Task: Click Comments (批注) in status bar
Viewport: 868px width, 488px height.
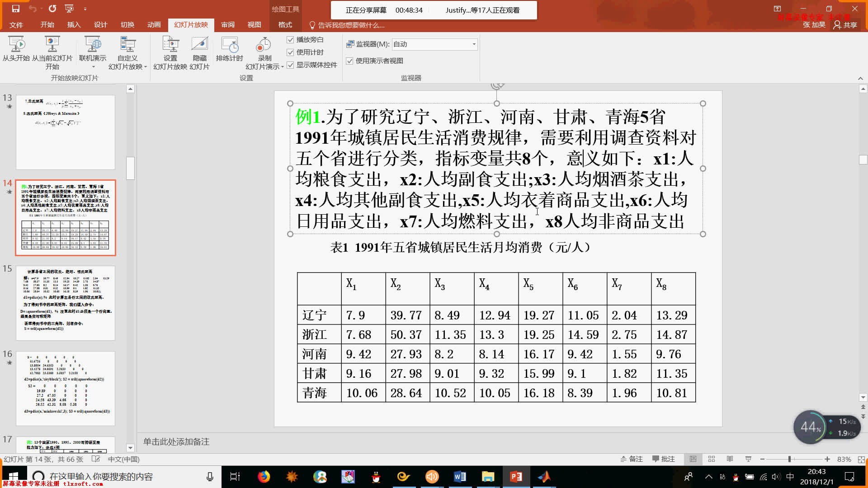Action: pos(664,459)
